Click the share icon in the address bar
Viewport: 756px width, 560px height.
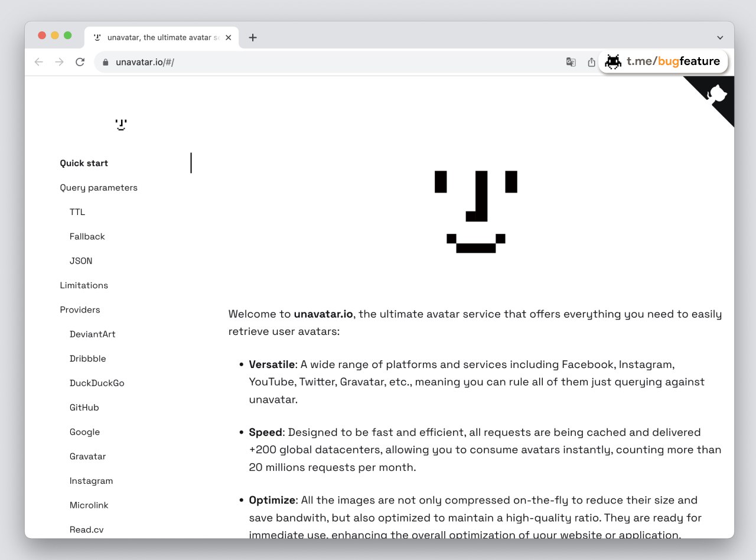click(x=591, y=62)
